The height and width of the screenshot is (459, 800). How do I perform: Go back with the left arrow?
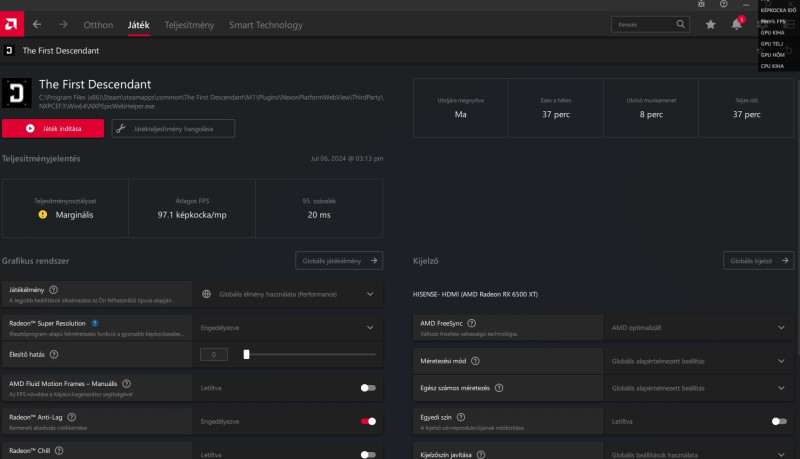click(x=37, y=24)
